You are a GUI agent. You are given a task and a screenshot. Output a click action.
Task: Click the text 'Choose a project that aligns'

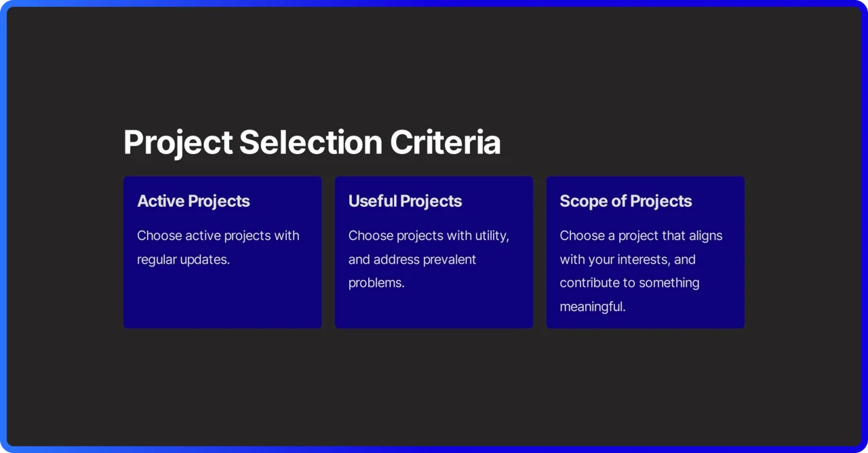click(x=641, y=236)
